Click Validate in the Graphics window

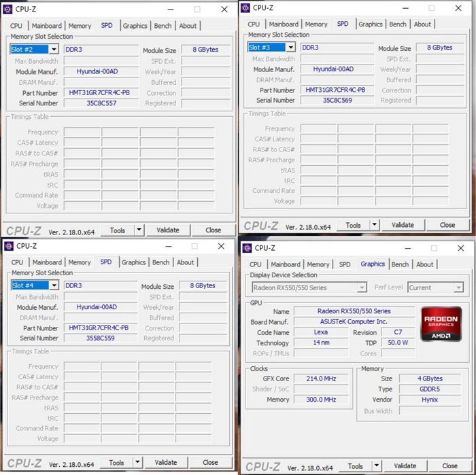[x=405, y=466]
